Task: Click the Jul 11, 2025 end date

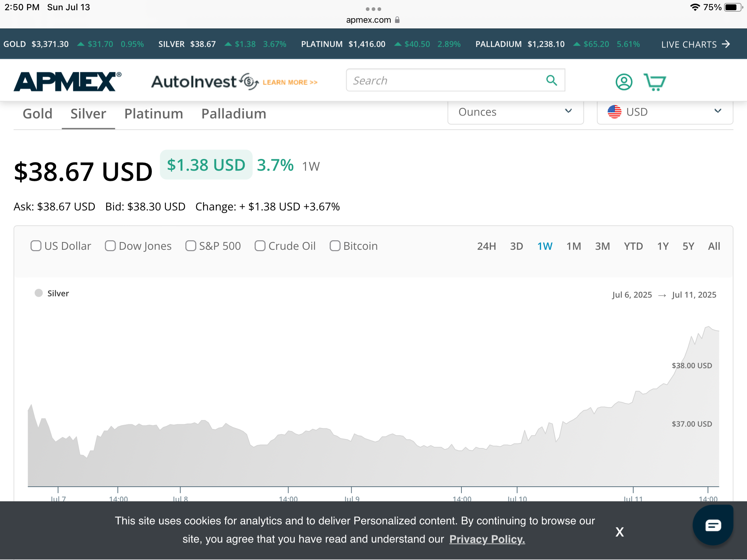Action: coord(694,295)
